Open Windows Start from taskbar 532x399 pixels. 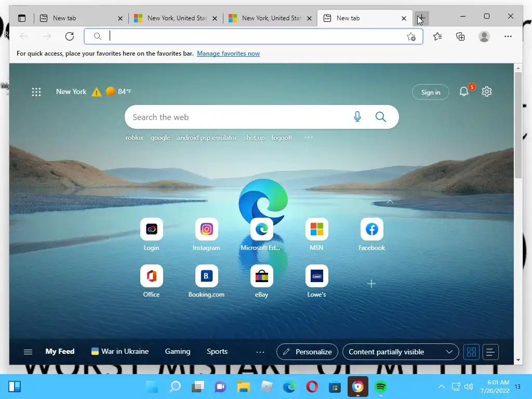pos(152,387)
